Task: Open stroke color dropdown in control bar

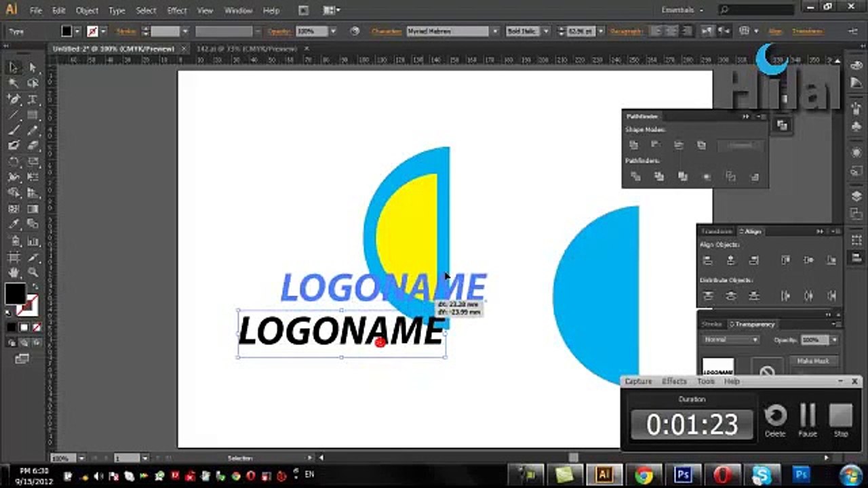Action: (x=103, y=31)
